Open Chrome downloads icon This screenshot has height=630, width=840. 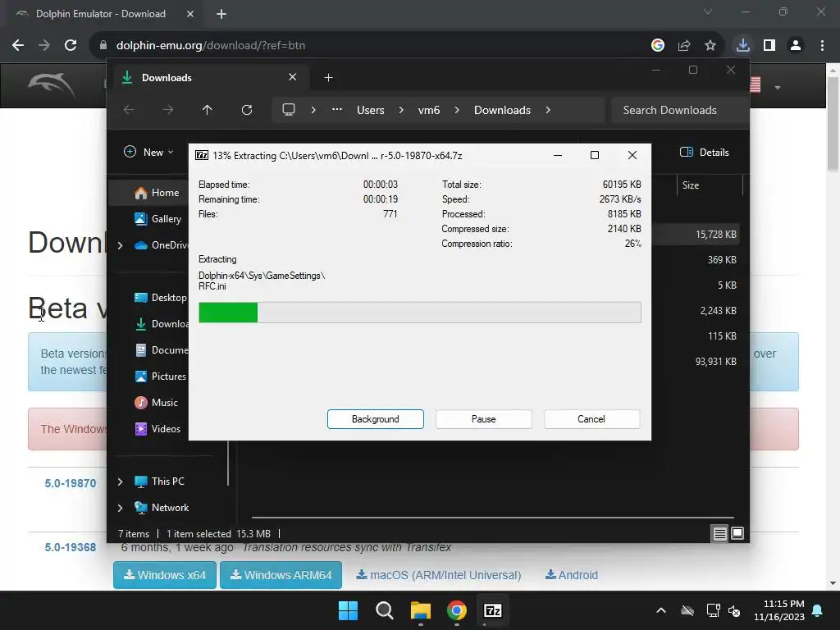(x=743, y=45)
